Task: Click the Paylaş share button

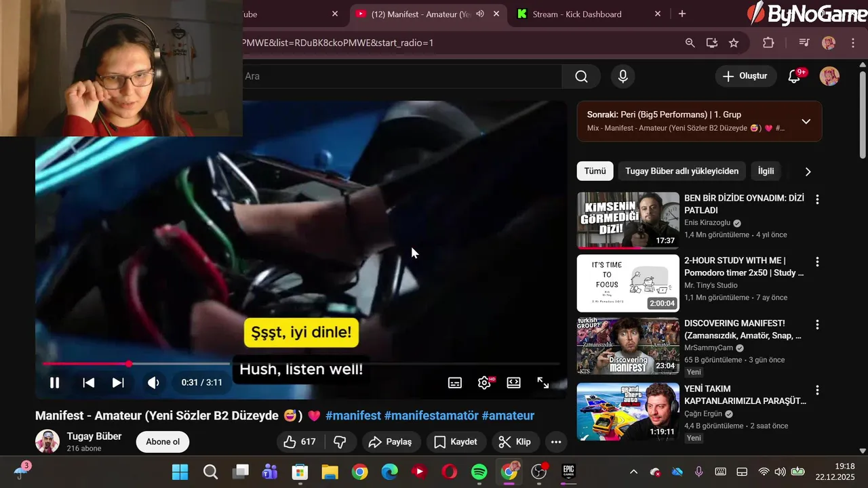Action: click(x=390, y=442)
